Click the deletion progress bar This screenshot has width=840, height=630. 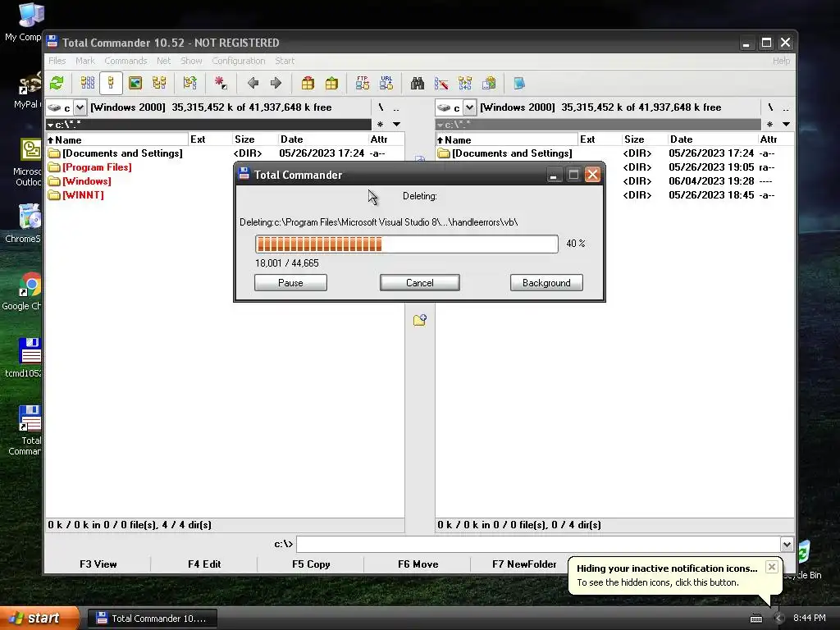[x=407, y=244]
